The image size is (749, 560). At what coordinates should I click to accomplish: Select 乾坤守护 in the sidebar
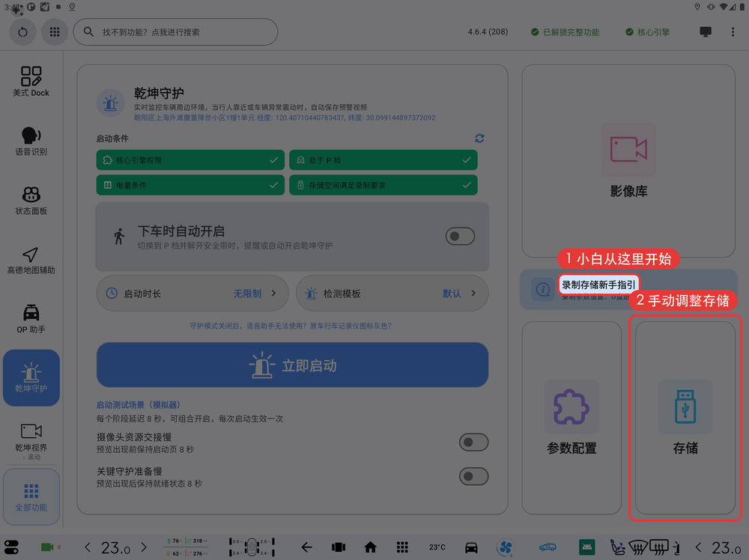31,377
